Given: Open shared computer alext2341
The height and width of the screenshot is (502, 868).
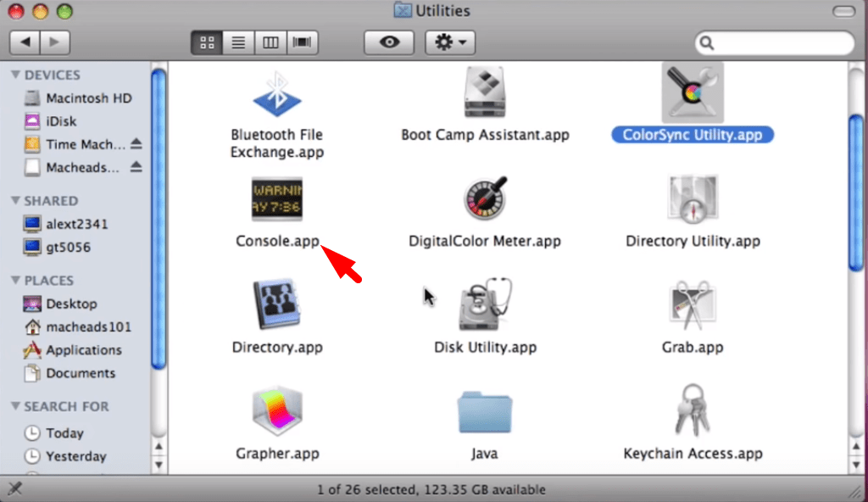Looking at the screenshot, I should click(66, 224).
